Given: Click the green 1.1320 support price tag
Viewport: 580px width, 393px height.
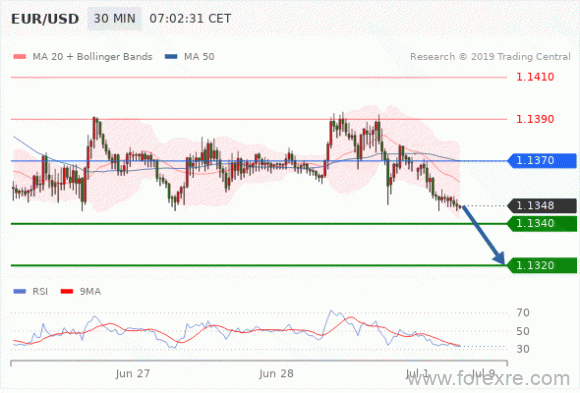Looking at the screenshot, I should [x=542, y=265].
